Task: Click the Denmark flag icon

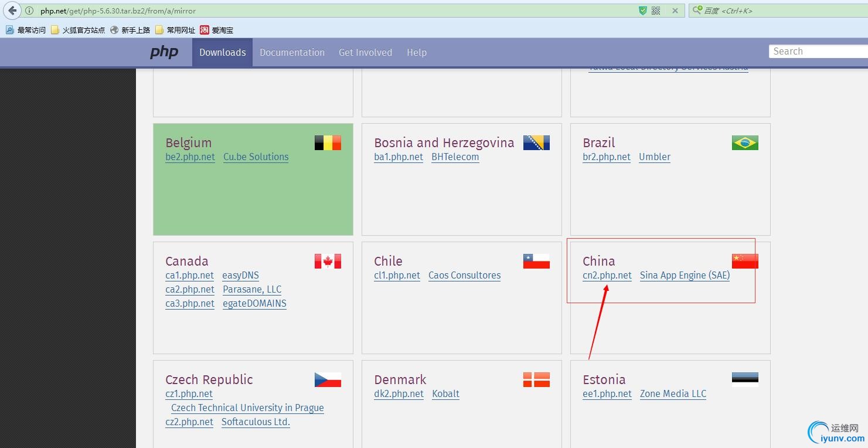Action: (x=536, y=379)
